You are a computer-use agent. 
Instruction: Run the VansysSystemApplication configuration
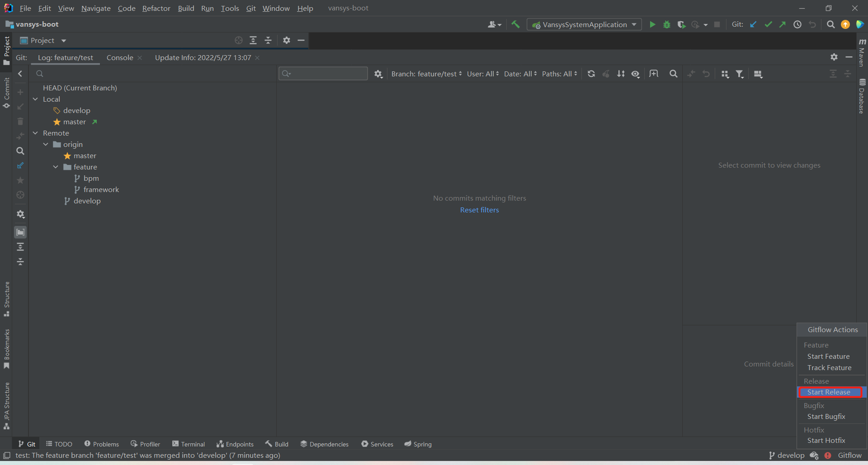tap(652, 24)
